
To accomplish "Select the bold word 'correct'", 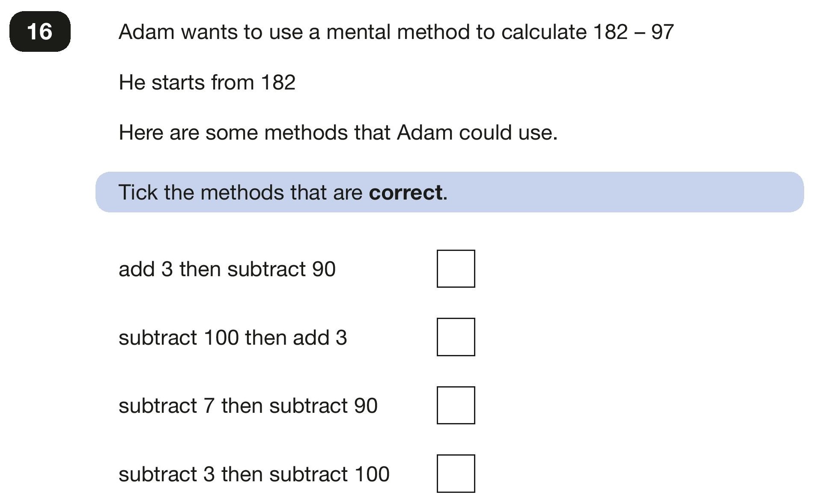I will 406,192.
